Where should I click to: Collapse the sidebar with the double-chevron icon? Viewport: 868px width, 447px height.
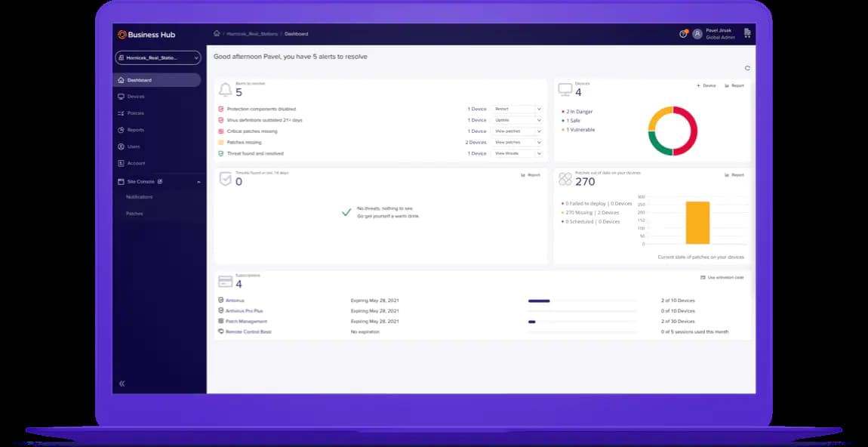122,384
